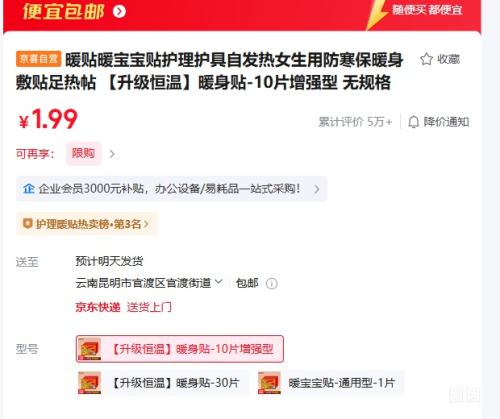Click the star favorite icon
This screenshot has width=500, height=419.
pyautogui.click(x=426, y=60)
